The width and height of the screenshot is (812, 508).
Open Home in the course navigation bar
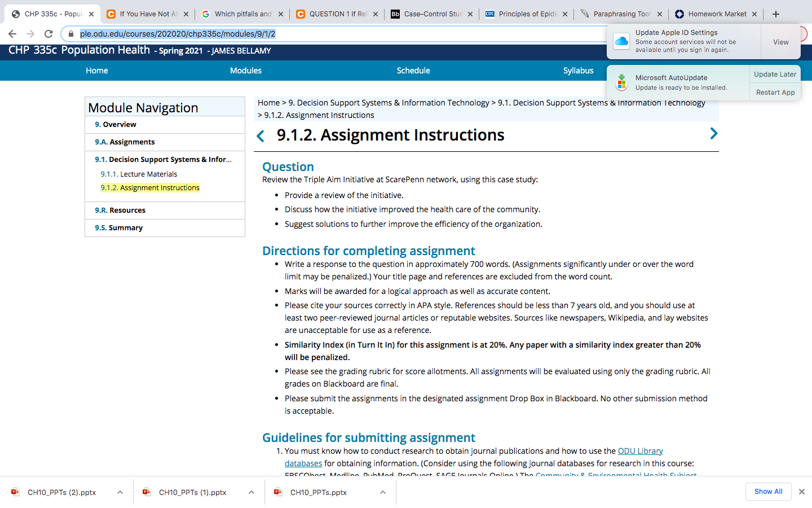pos(97,71)
